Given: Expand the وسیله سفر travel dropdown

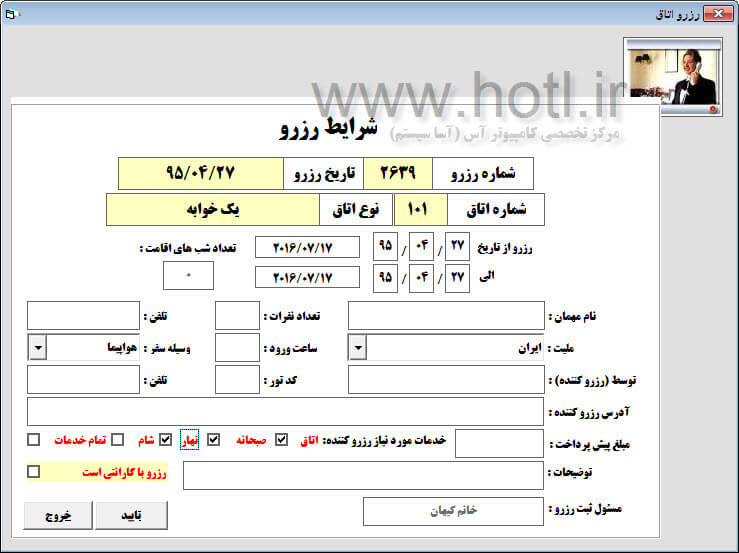Looking at the screenshot, I should pyautogui.click(x=38, y=348).
